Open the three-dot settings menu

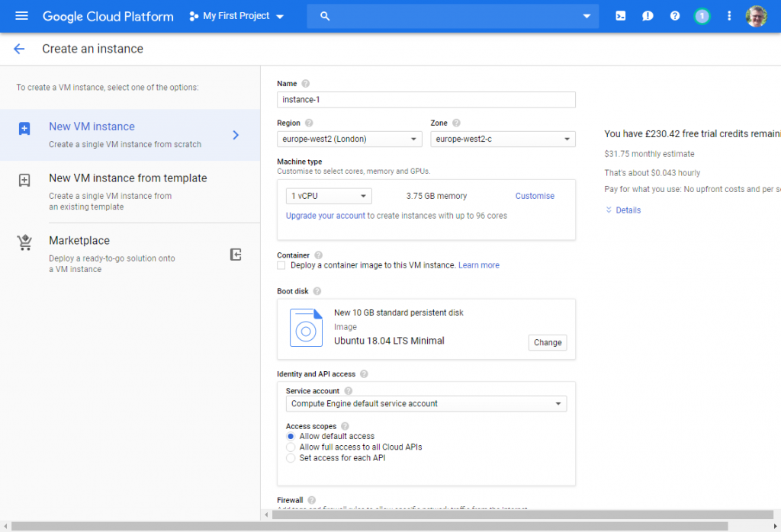point(728,16)
